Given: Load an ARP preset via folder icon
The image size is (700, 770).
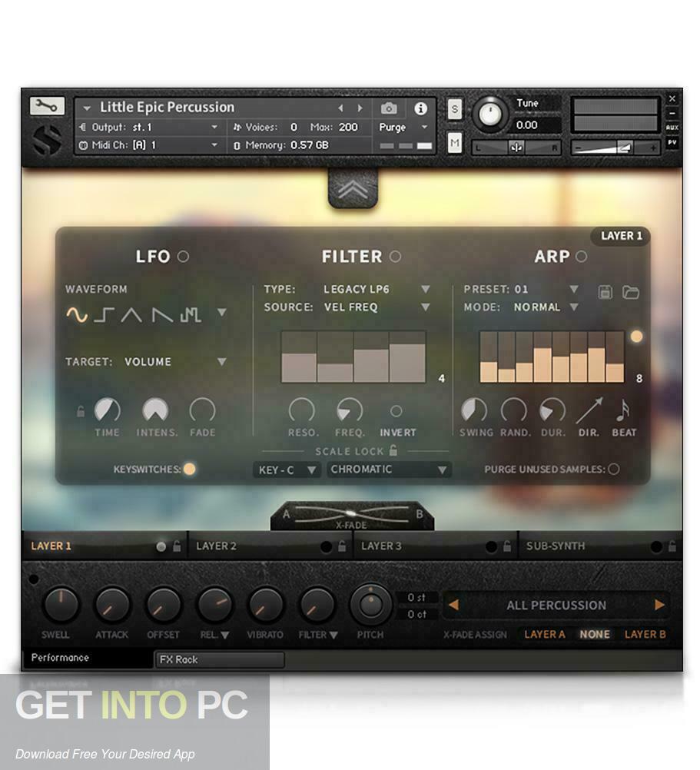Looking at the screenshot, I should pos(631,292).
